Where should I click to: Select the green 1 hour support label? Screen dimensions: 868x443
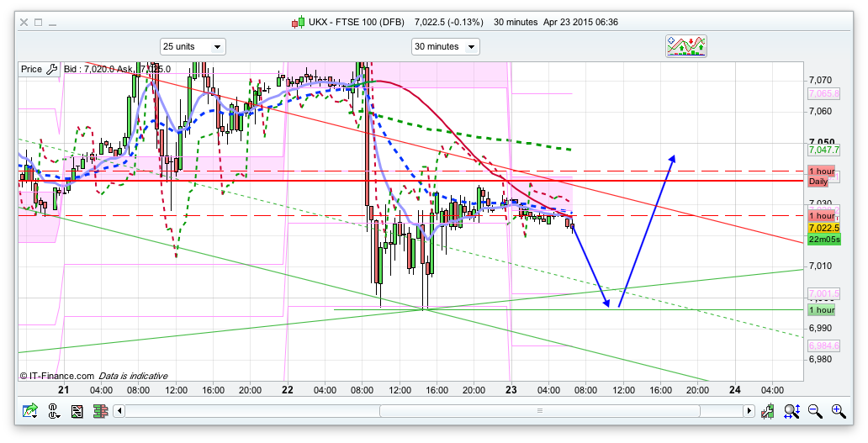(821, 310)
